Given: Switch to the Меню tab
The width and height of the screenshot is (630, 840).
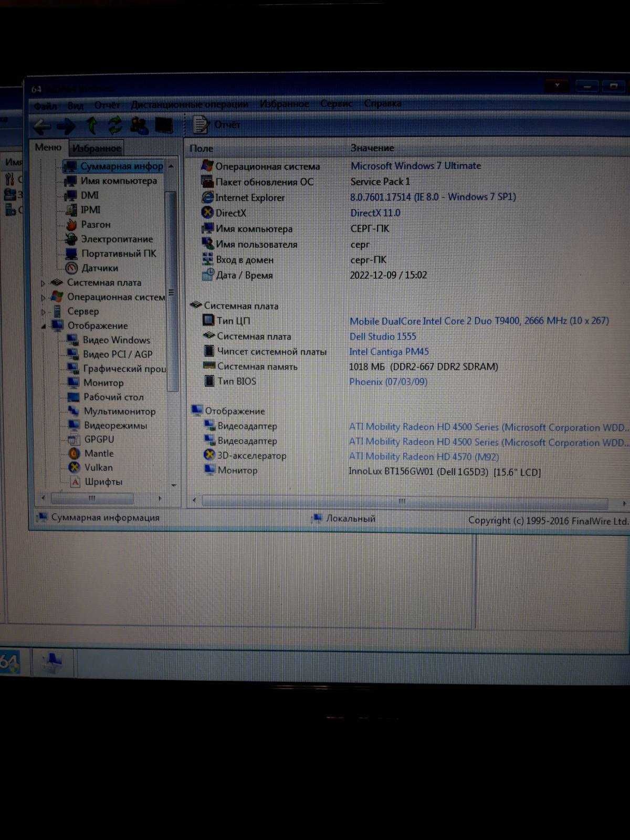Looking at the screenshot, I should pos(48,148).
